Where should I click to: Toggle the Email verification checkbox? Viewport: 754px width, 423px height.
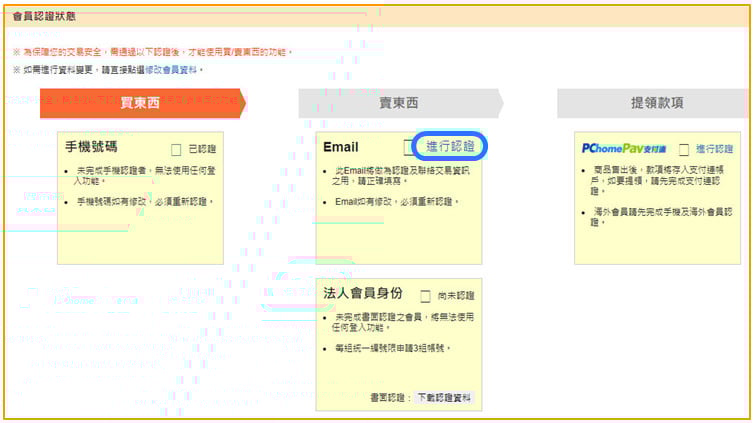[x=408, y=147]
